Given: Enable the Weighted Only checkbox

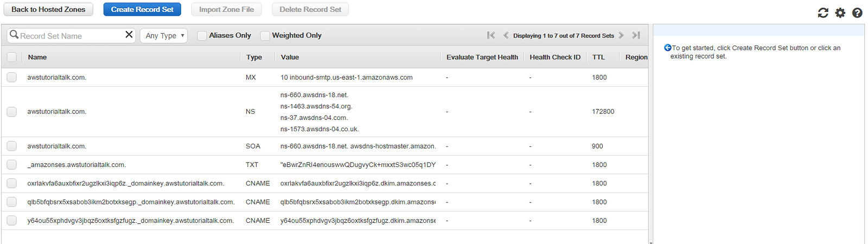Looking at the screenshot, I should 265,36.
